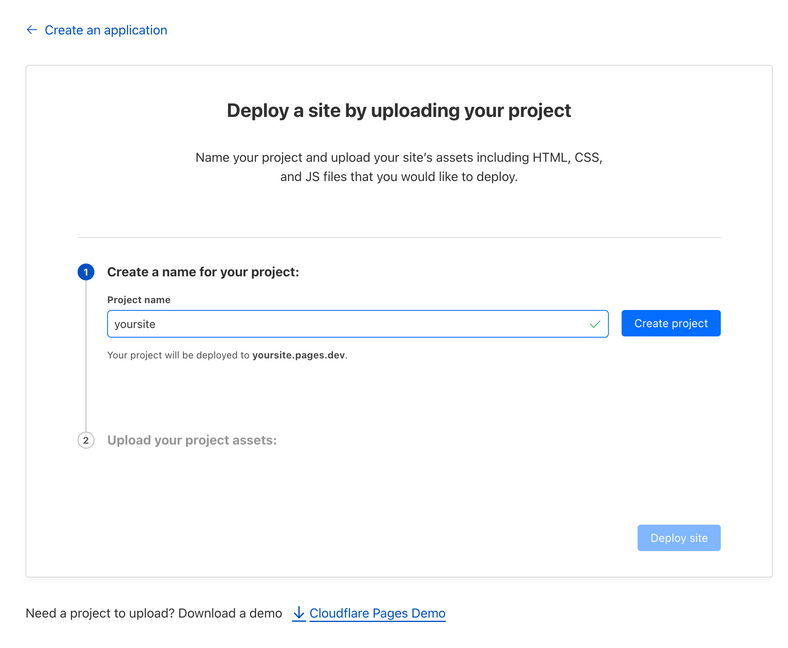Click the Deploy site button
The height and width of the screenshot is (648, 788).
click(678, 538)
